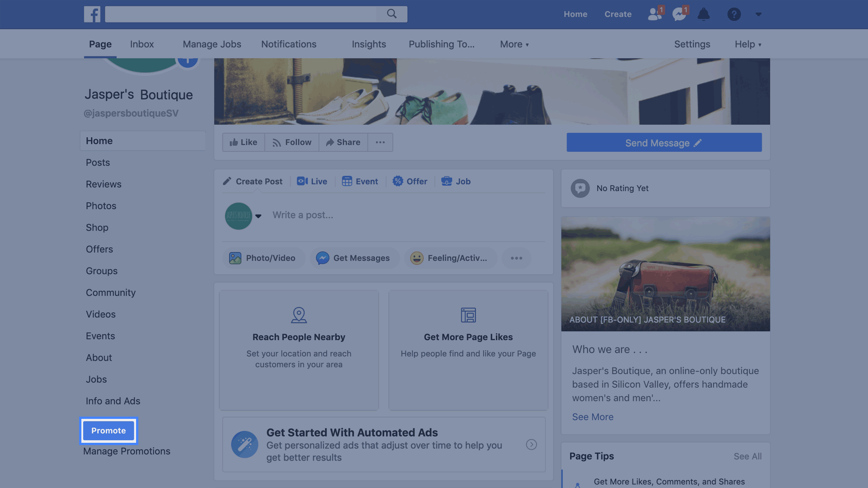Screen dimensions: 868x488
Task: Open the Notifications tab
Action: pyautogui.click(x=289, y=44)
